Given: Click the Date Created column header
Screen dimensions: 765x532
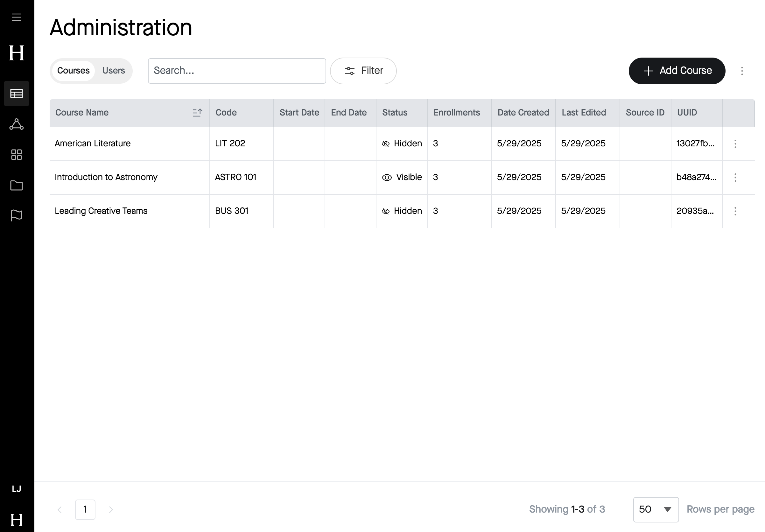Looking at the screenshot, I should click(523, 113).
